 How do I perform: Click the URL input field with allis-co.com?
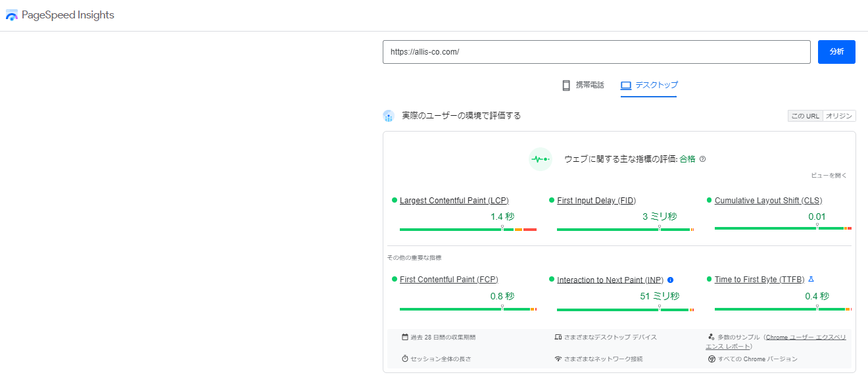(x=596, y=52)
